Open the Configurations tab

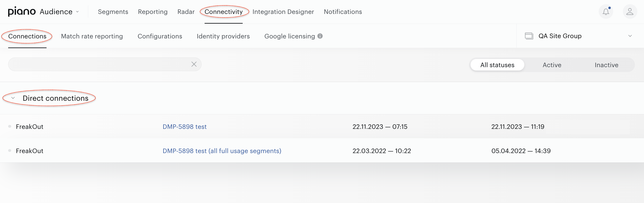pos(160,36)
